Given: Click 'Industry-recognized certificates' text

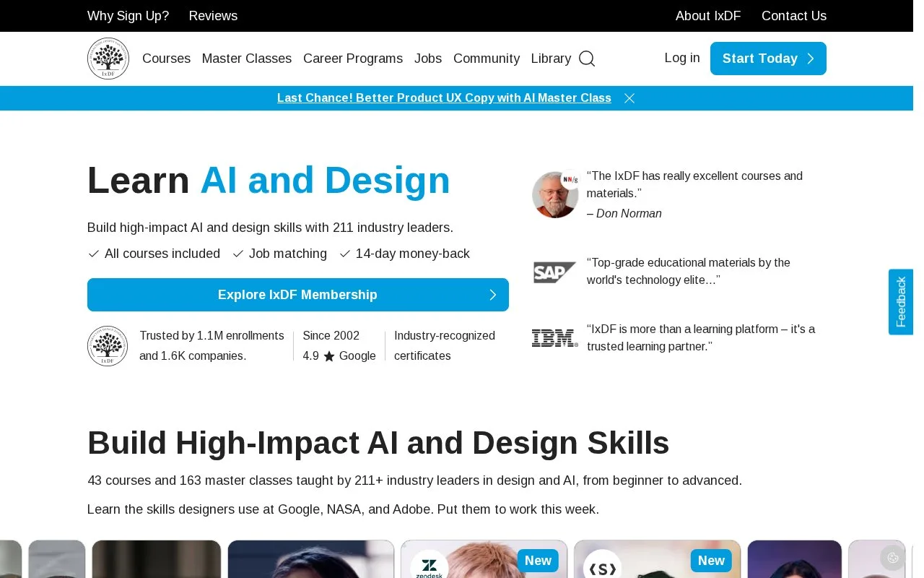Looking at the screenshot, I should (x=445, y=346).
